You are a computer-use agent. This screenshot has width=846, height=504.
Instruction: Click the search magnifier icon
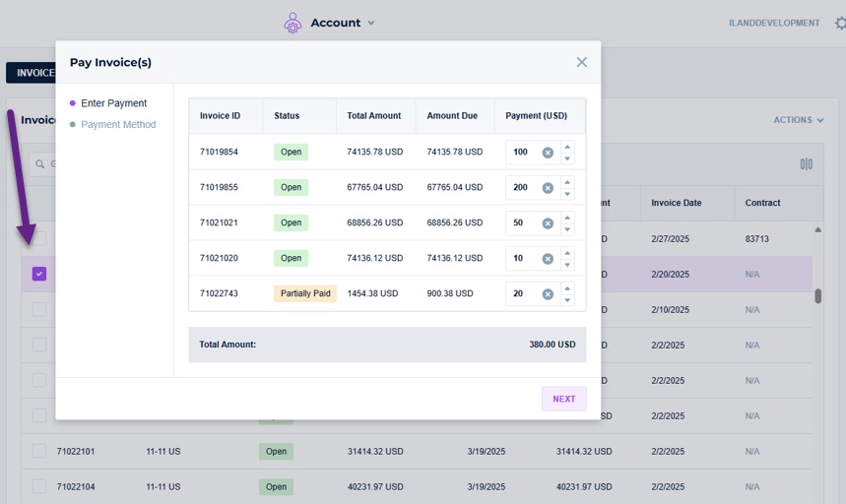click(x=40, y=163)
